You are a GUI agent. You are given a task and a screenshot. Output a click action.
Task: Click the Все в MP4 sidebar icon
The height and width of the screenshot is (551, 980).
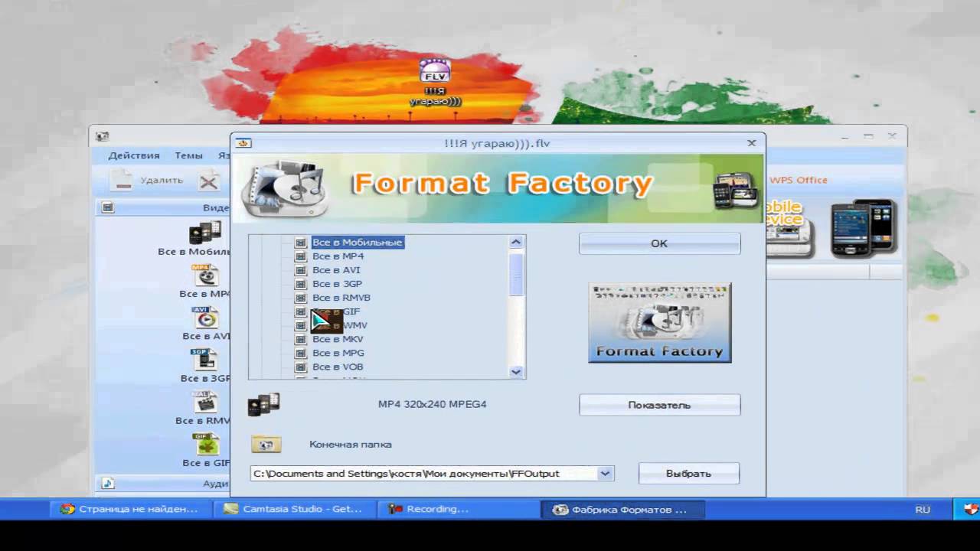pos(205,275)
